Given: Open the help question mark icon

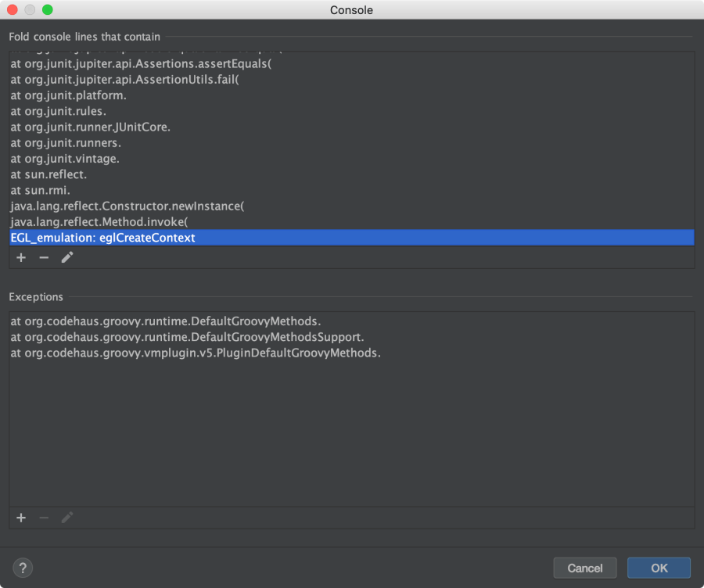Looking at the screenshot, I should tap(22, 568).
